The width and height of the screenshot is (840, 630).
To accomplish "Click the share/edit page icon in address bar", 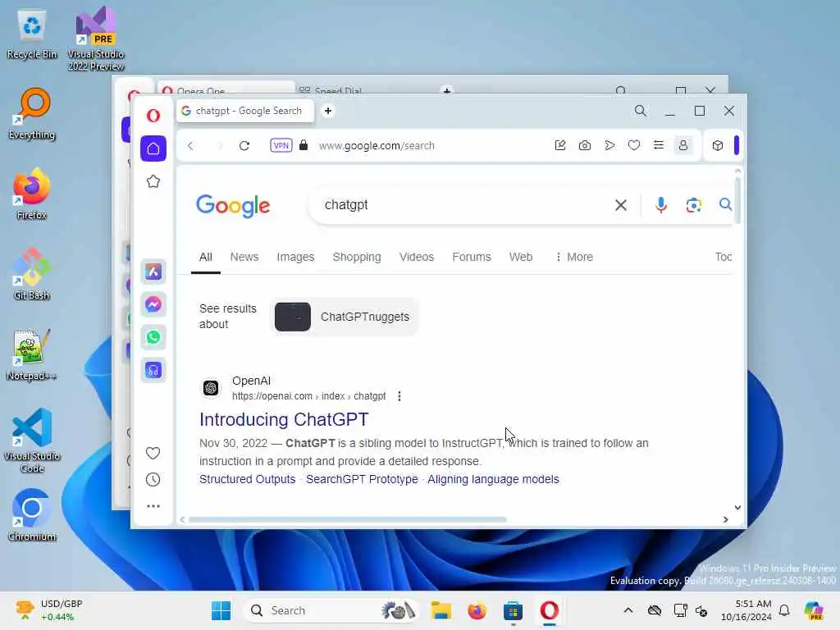I will pyautogui.click(x=560, y=145).
